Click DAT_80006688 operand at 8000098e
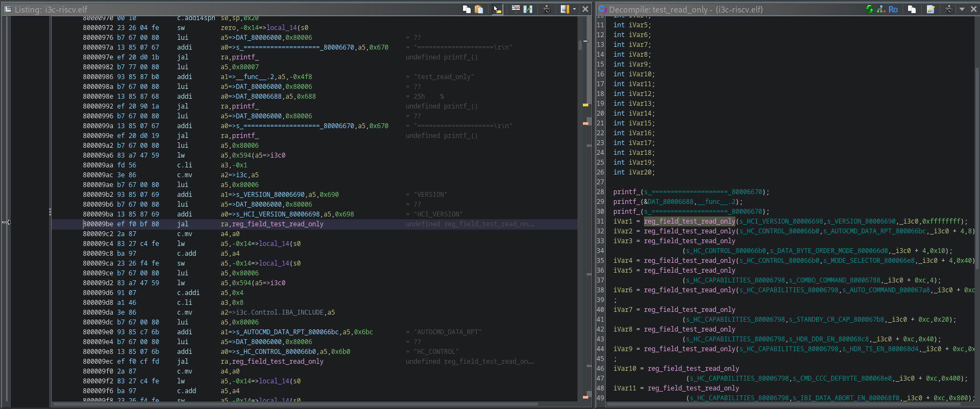This screenshot has height=409, width=980. tap(260, 97)
